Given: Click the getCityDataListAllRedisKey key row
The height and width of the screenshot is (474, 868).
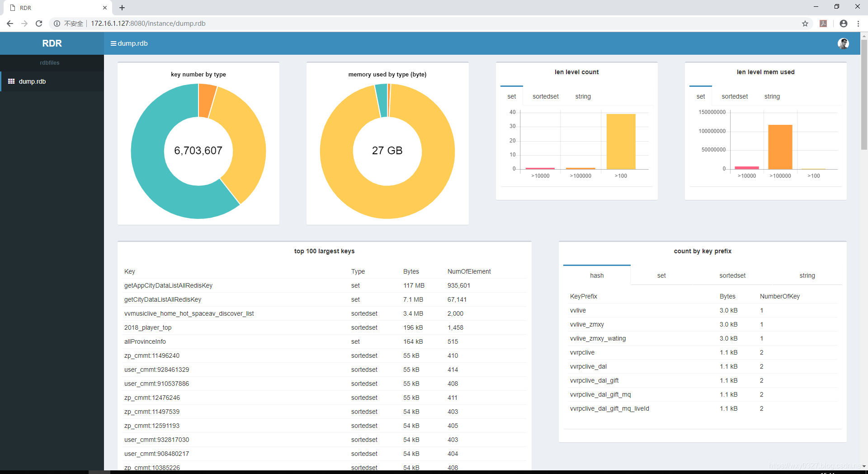Looking at the screenshot, I should (x=325, y=299).
